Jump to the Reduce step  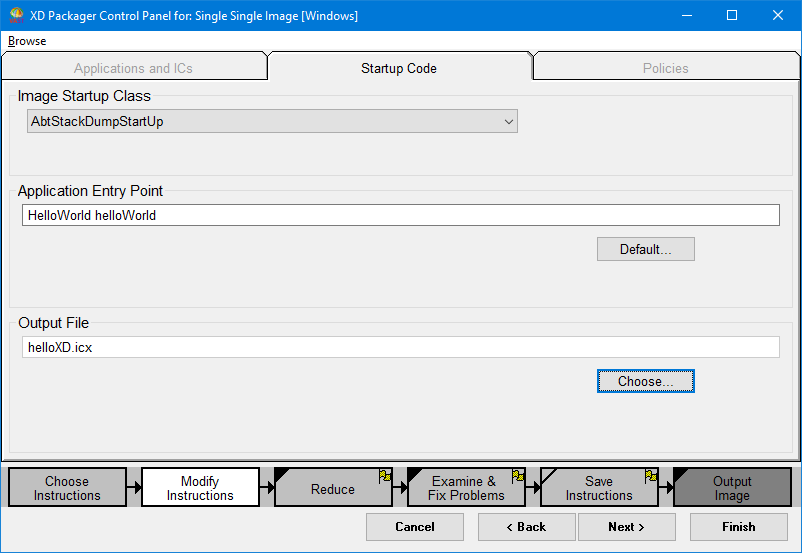point(332,489)
